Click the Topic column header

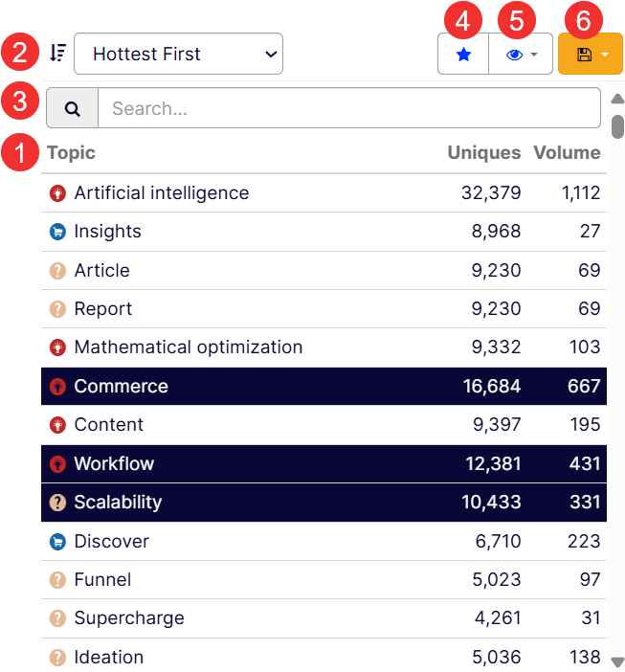[72, 153]
